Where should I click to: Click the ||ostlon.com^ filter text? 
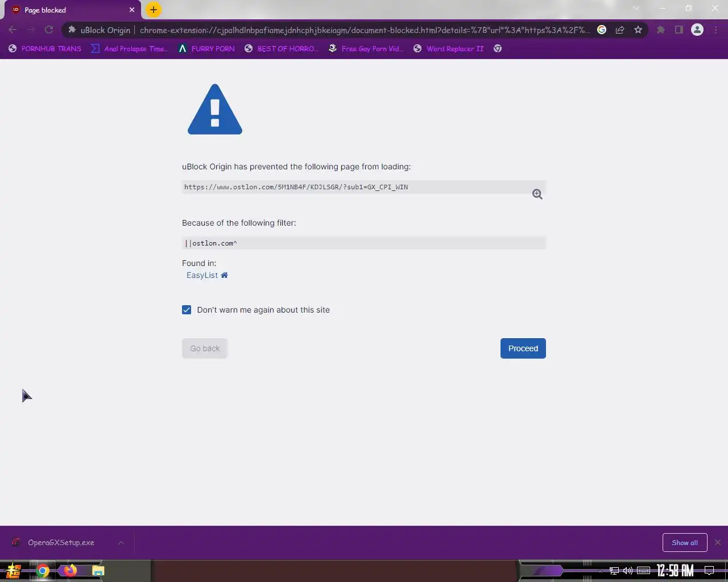(211, 243)
